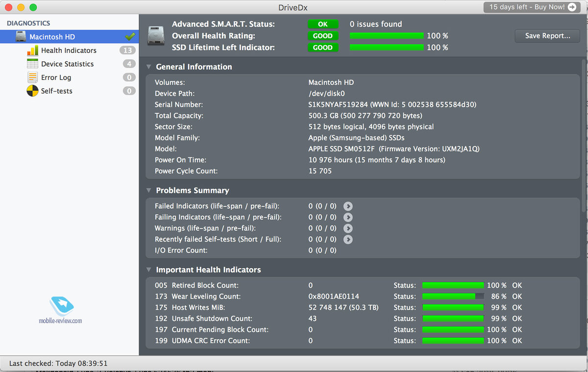Click GOOD badge for SSD Lifetime Left
Viewport: 588px width, 372px height.
322,48
